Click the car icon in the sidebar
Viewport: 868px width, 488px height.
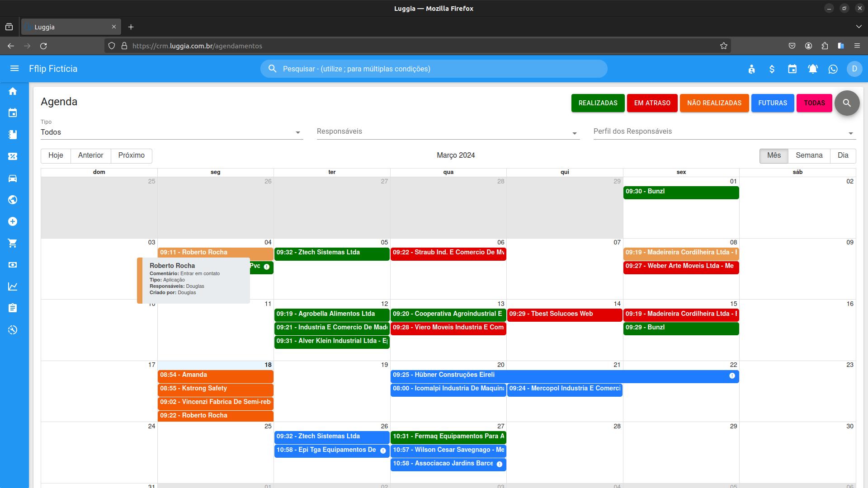pos(13,178)
